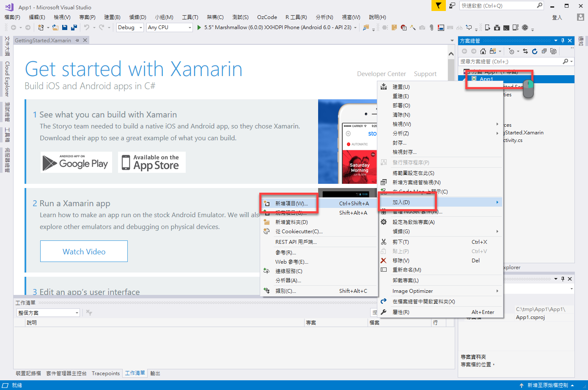The image size is (588, 390).
Task: Click the window layout toolbar icon
Action: click(441, 27)
